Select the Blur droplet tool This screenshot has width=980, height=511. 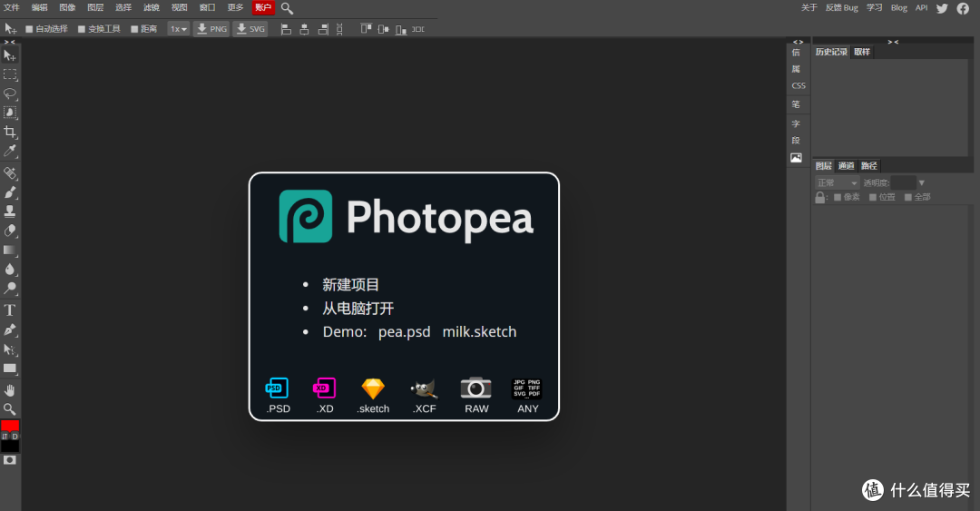[x=9, y=270]
